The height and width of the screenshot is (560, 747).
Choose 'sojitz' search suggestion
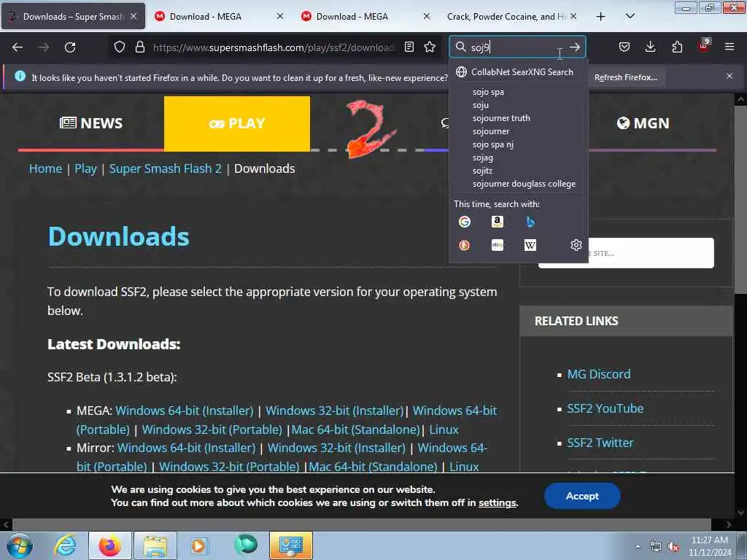tap(519, 171)
